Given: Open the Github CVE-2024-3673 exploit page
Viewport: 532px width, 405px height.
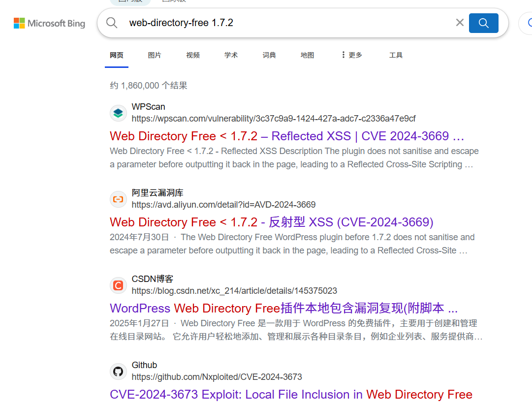Looking at the screenshot, I should click(x=290, y=394).
